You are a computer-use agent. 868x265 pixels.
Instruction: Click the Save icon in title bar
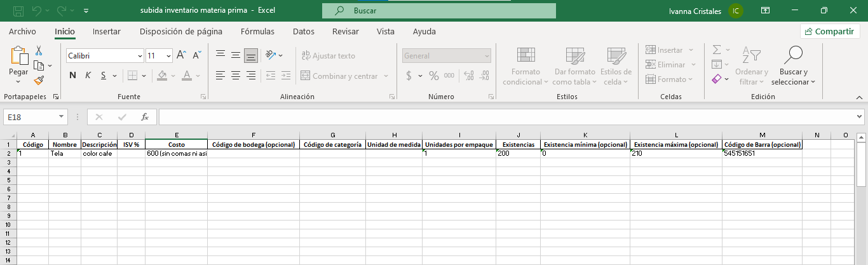[x=18, y=11]
